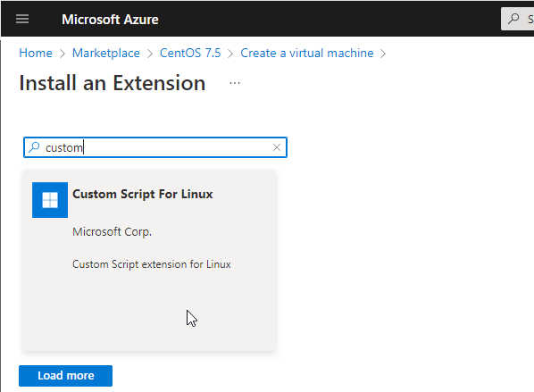The width and height of the screenshot is (534, 392).
Task: Click the global search magnifier icon
Action: [x=513, y=19]
